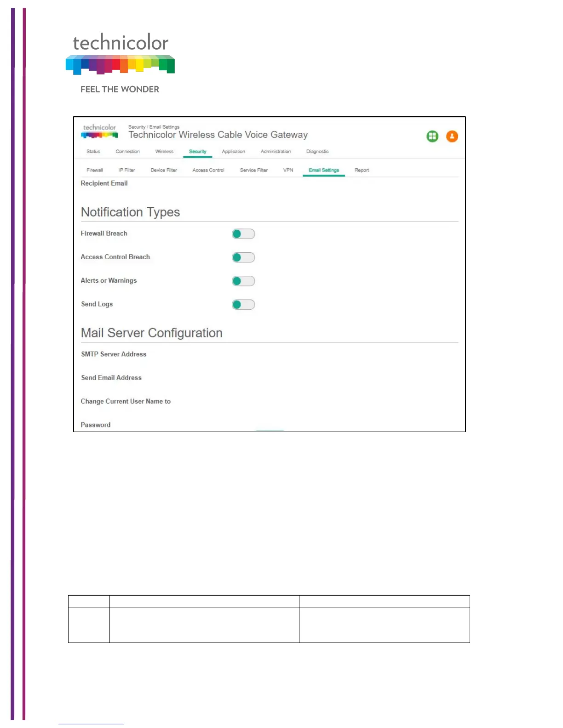This screenshot has height=728, width=563.
Task: Click the Technicolor Wireless Cable Voice Gateway title
Action: (218, 135)
